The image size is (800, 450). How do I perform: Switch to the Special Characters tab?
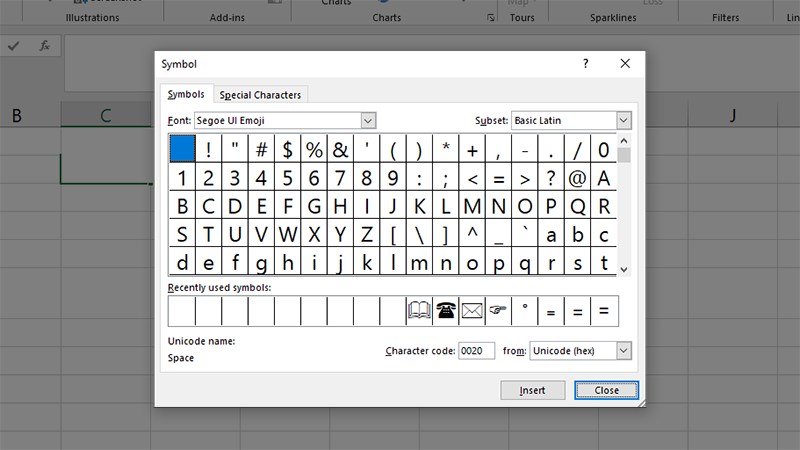point(260,95)
